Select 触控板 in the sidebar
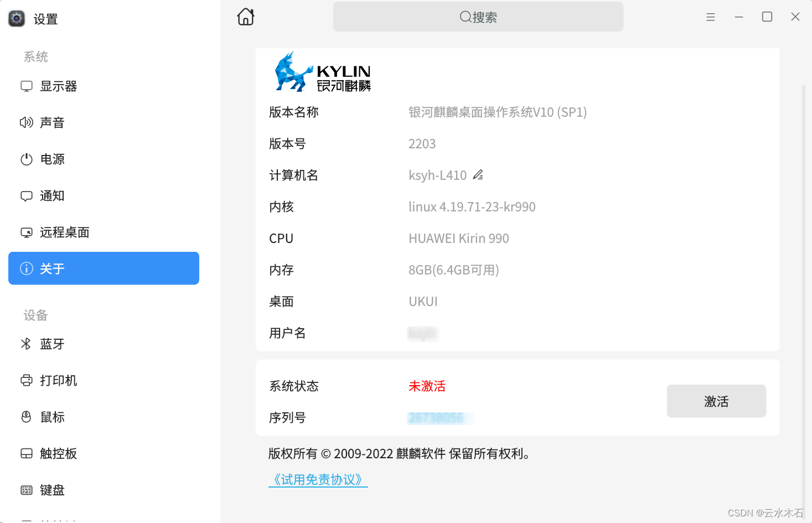 [x=104, y=453]
